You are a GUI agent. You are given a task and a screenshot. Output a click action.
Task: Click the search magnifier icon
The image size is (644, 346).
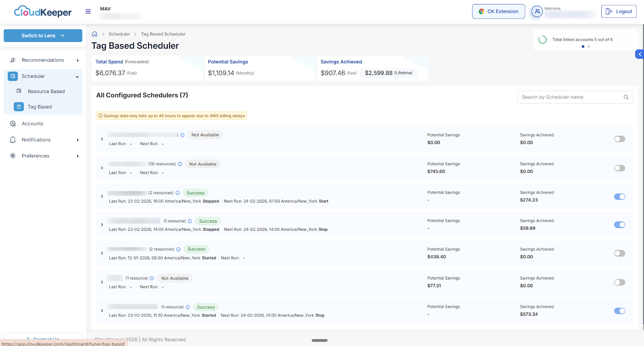click(x=626, y=97)
